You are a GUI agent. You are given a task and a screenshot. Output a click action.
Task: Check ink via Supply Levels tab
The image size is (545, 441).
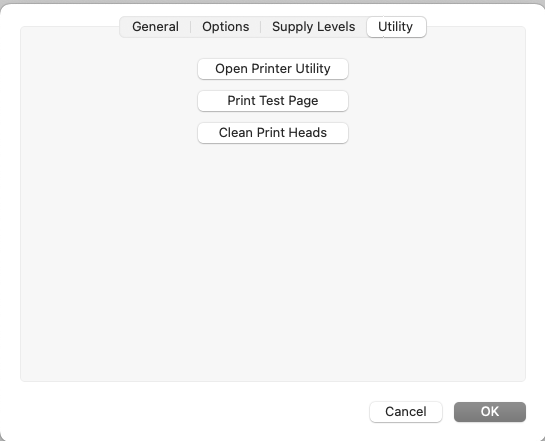[x=314, y=27]
